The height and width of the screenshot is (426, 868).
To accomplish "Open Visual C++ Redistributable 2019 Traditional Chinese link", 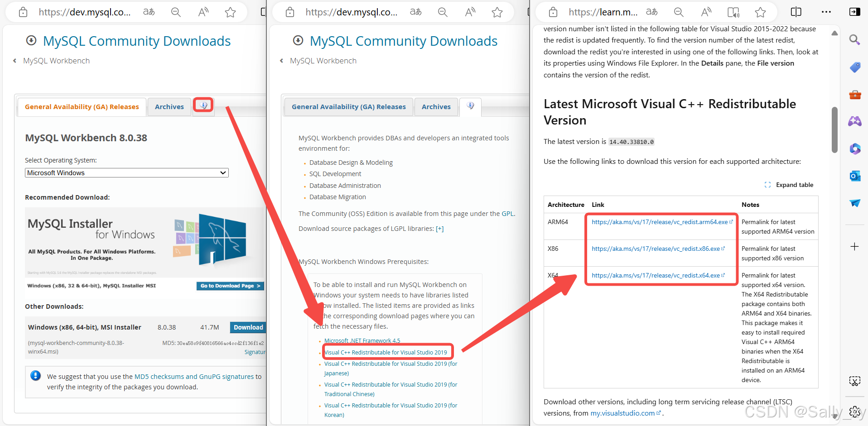I will (391, 389).
